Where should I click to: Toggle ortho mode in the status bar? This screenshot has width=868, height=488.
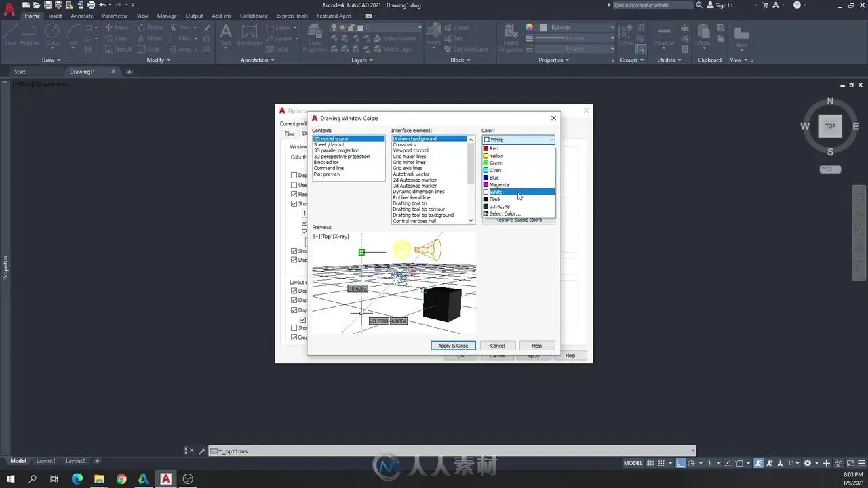tap(680, 463)
